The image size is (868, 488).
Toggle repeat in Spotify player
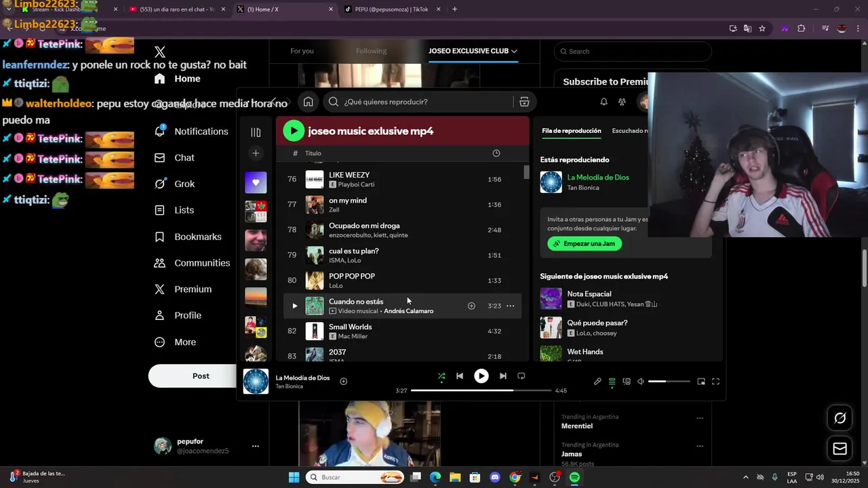(521, 376)
